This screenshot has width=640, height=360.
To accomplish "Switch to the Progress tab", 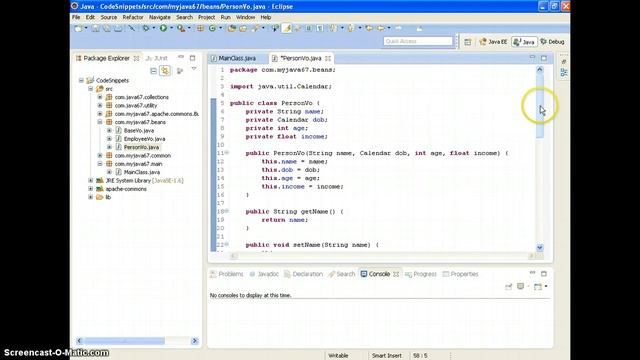I will click(x=421, y=274).
